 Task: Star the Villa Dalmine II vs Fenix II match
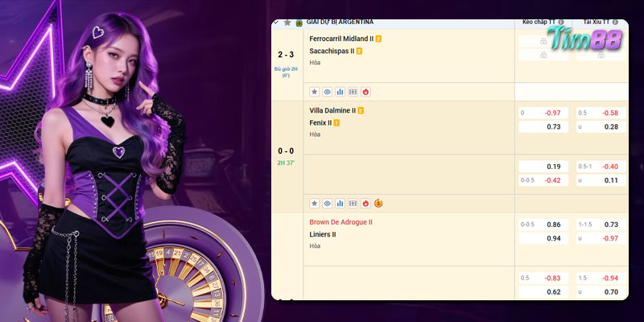(x=315, y=204)
